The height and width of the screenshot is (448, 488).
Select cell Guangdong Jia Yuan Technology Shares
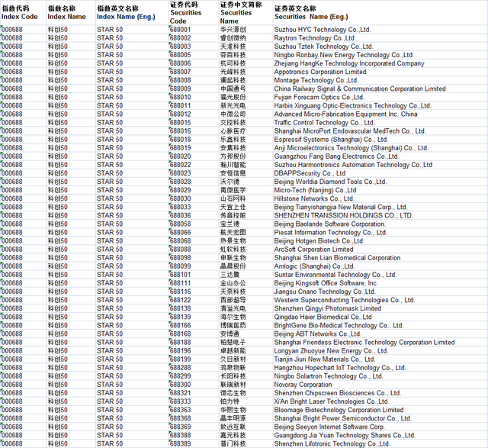point(380,435)
